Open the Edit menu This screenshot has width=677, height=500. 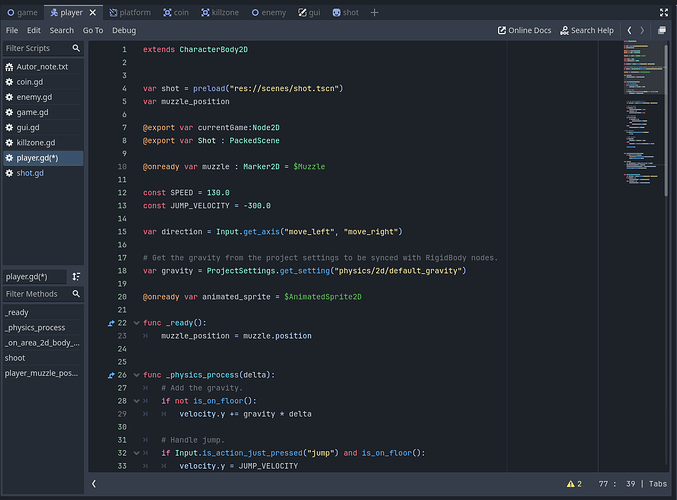click(34, 30)
